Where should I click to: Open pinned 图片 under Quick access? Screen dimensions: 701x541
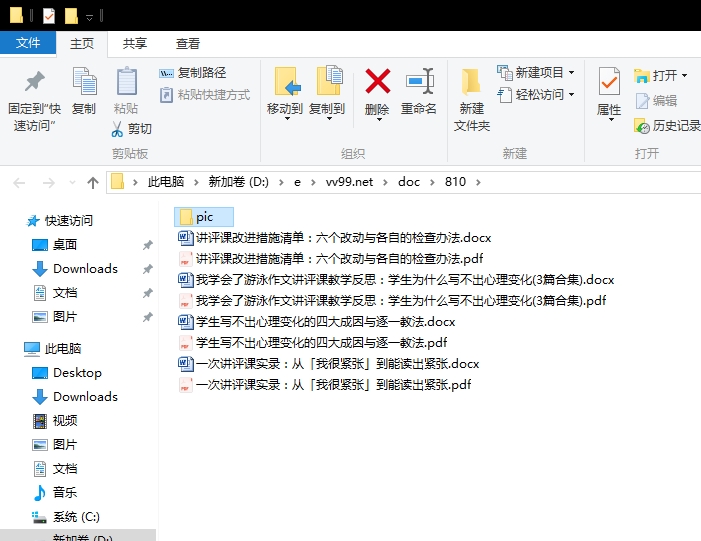55,317
